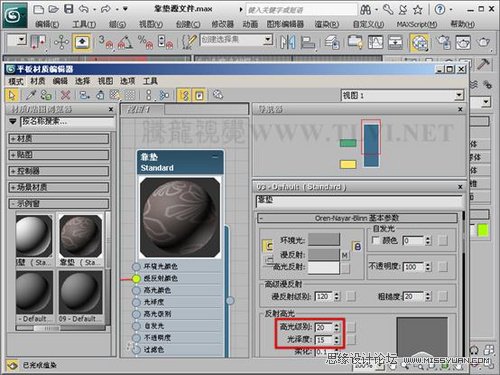The image size is (500, 375).
Task: Delete selected node with red X icon
Action: click(x=65, y=95)
